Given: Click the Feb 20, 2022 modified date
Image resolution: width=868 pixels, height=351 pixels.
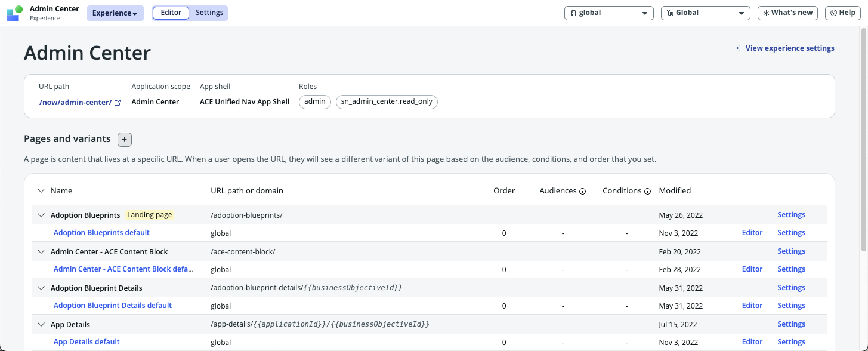Looking at the screenshot, I should pos(679,252).
